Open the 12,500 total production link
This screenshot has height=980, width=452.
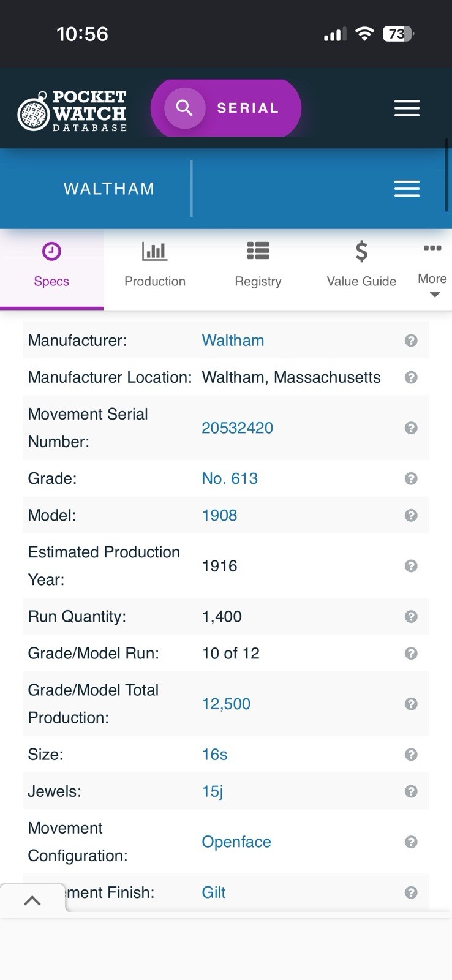tap(226, 704)
